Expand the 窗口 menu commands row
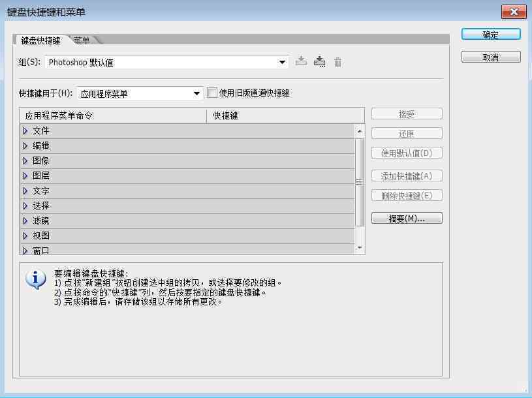This screenshot has height=398, width=532. tap(25, 251)
